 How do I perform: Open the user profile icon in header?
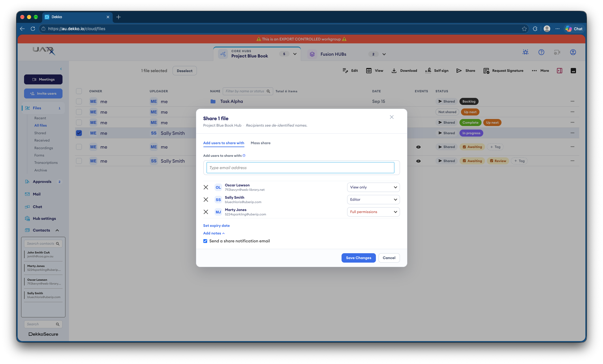click(573, 52)
